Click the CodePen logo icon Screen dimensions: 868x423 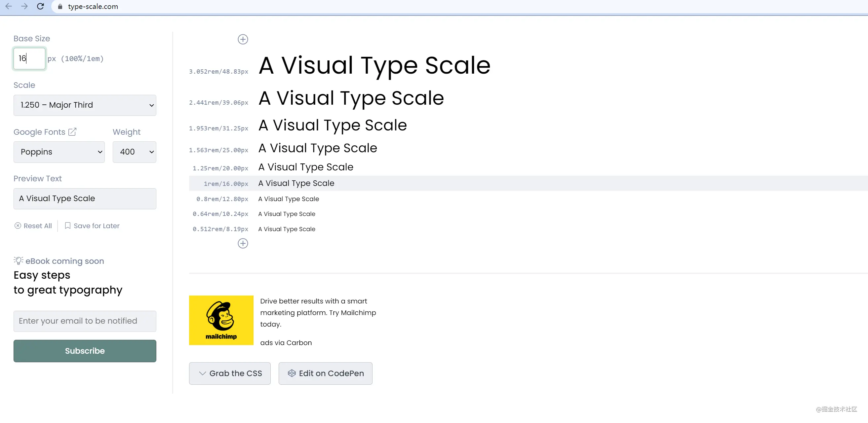(x=292, y=373)
